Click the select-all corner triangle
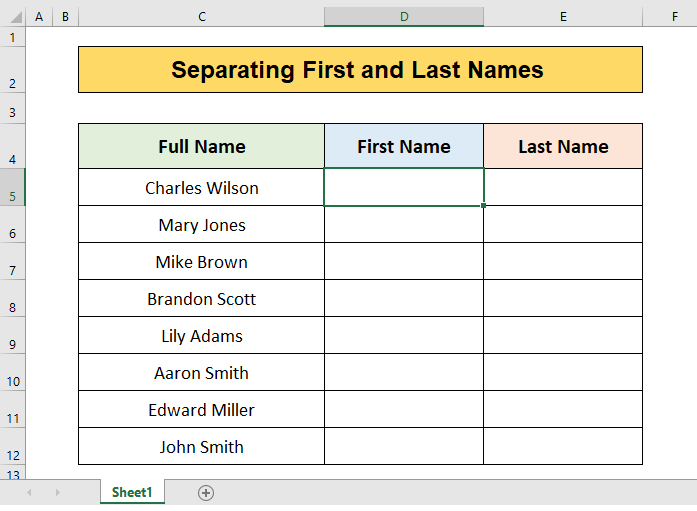 pyautogui.click(x=12, y=17)
